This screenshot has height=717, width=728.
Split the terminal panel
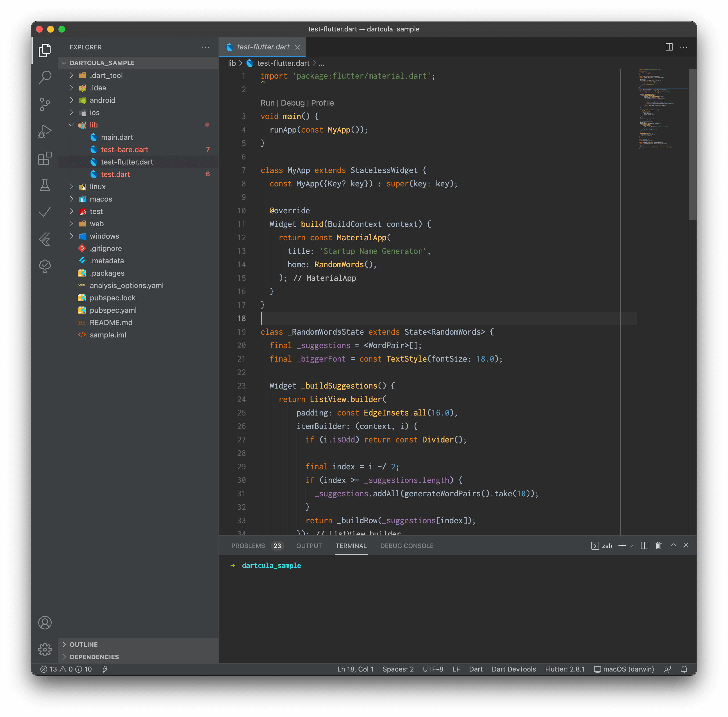click(644, 545)
